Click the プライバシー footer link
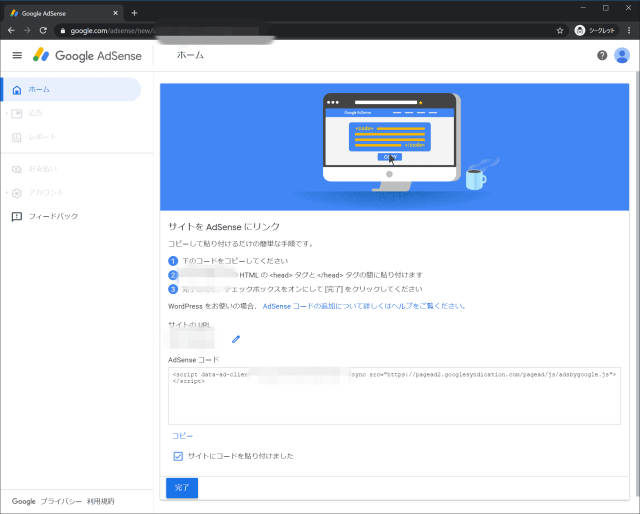This screenshot has height=514, width=640. click(x=61, y=501)
